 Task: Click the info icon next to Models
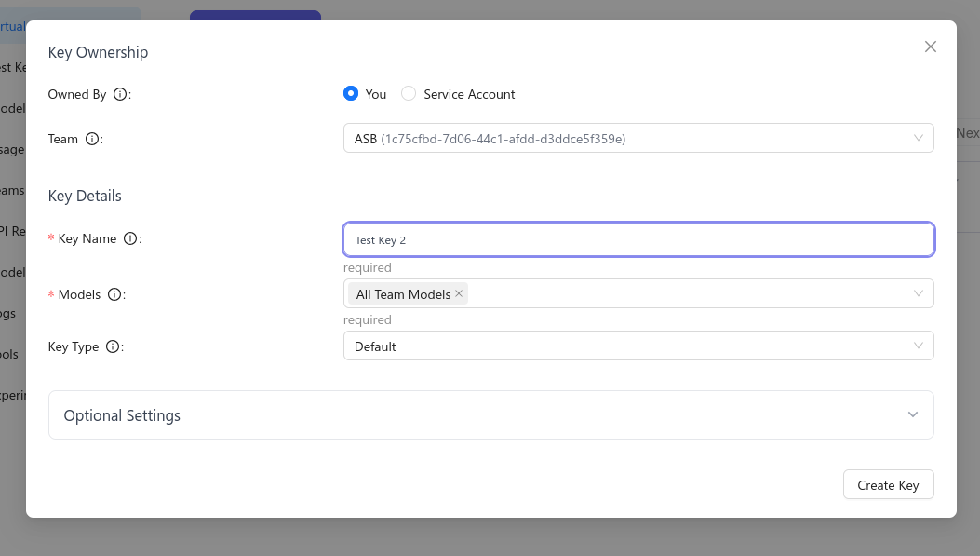[114, 294]
